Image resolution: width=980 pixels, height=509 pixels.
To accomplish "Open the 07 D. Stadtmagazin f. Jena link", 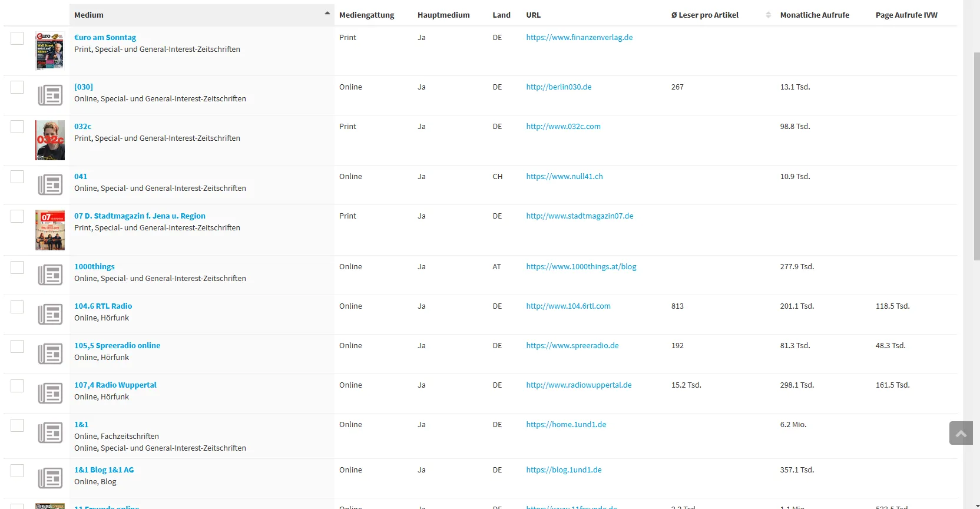I will point(140,216).
